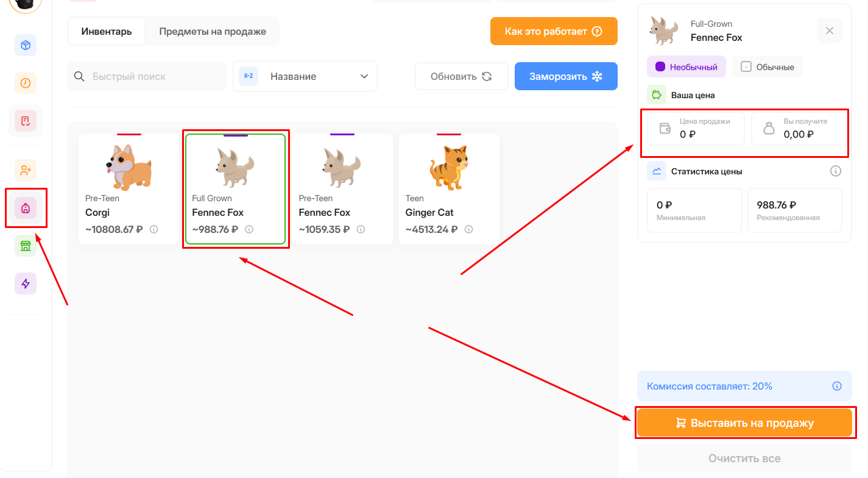Click the Выставить на продажу button
Viewport: 868px width, 478px height.
click(744, 423)
